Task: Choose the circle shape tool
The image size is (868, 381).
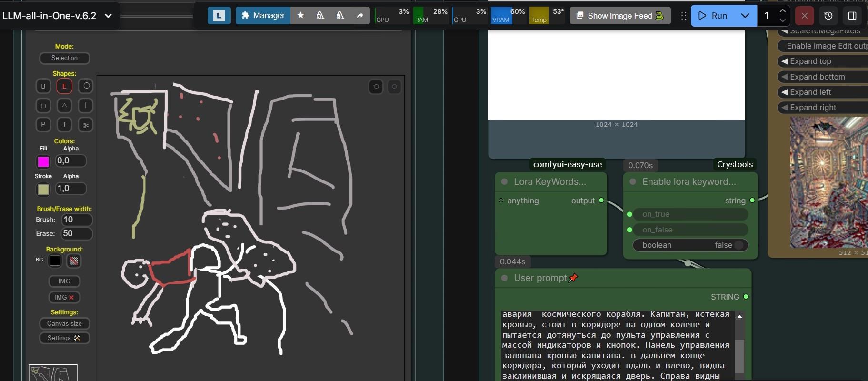Action: 86,86
